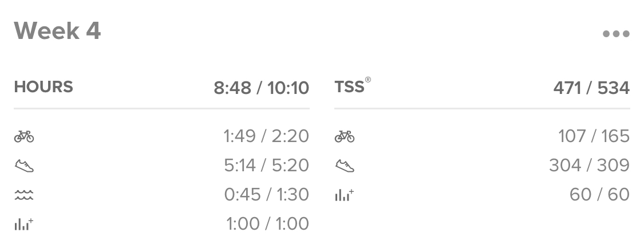Select the total TSS value 471 / 534
Viewport: 644px width, 240px height.
[x=591, y=88]
